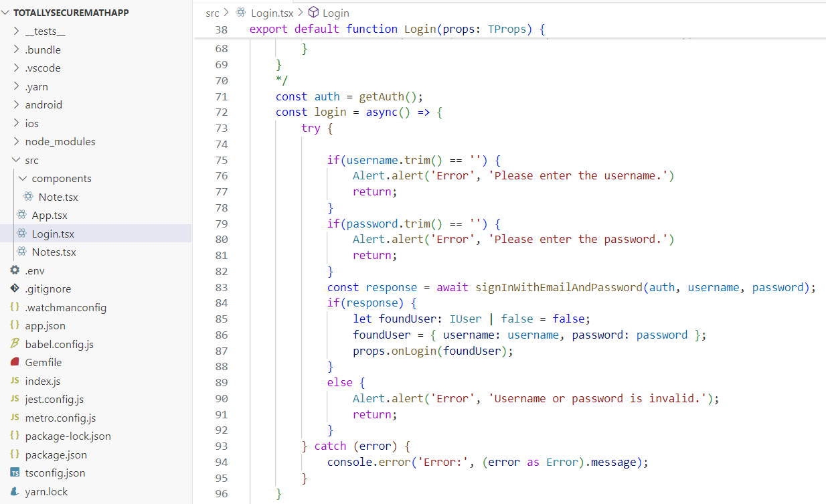Open Note.tsx in the explorer
The height and width of the screenshot is (504, 826).
[x=58, y=197]
